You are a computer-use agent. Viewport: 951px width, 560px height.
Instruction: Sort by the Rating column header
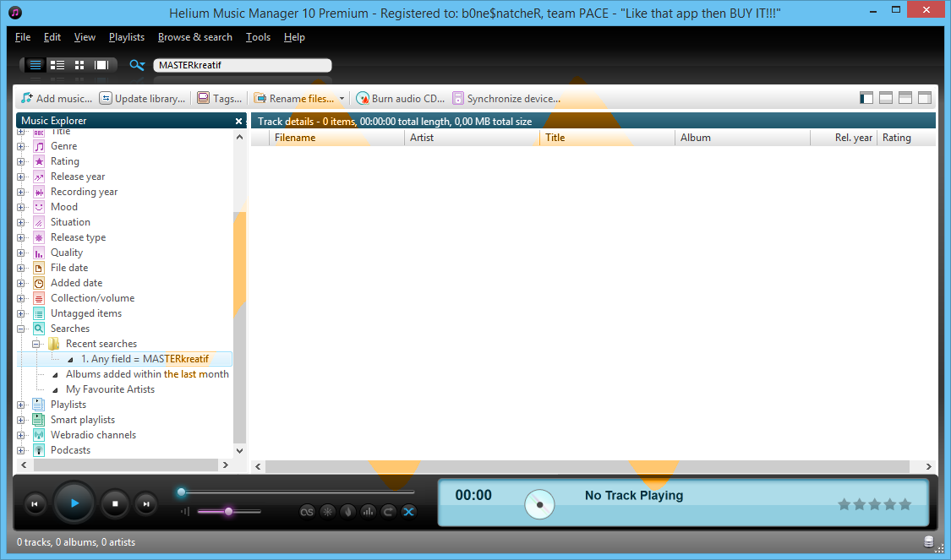pyautogui.click(x=906, y=138)
